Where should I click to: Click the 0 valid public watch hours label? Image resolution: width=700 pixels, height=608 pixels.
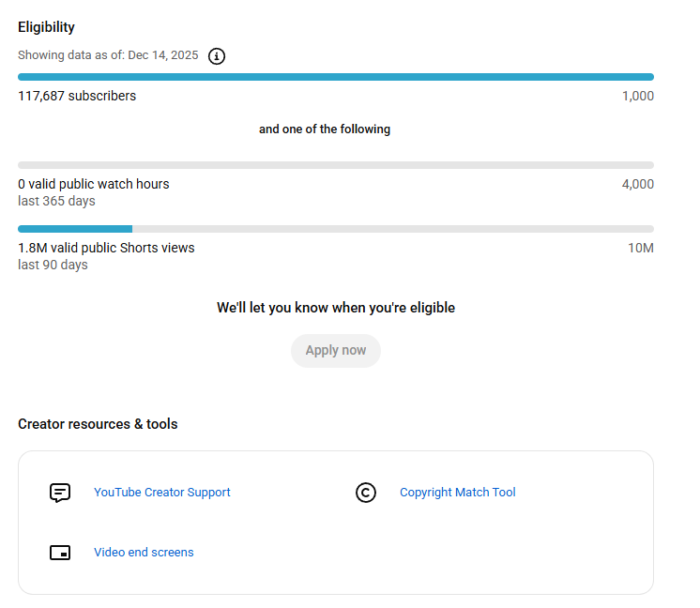coord(94,184)
